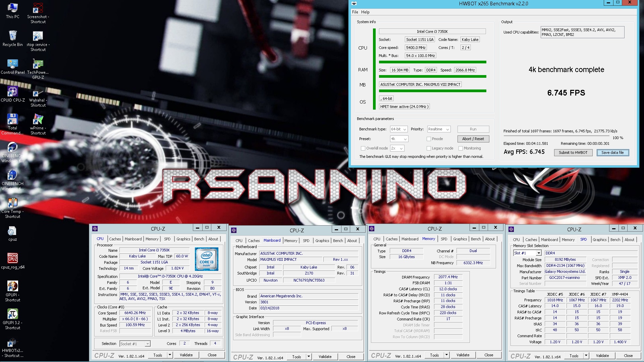Launch GPUPI 3.2 Shortcut icon
This screenshot has width=644, height=362.
tap(12, 319)
